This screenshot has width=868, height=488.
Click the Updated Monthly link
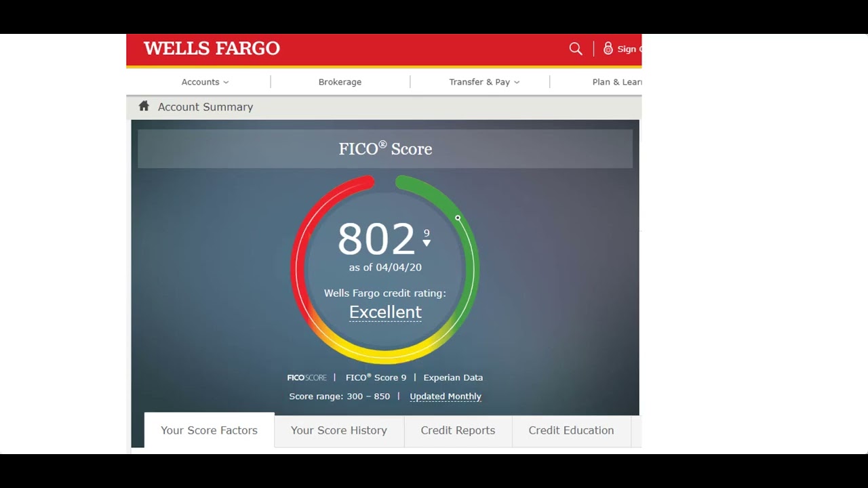click(x=446, y=396)
